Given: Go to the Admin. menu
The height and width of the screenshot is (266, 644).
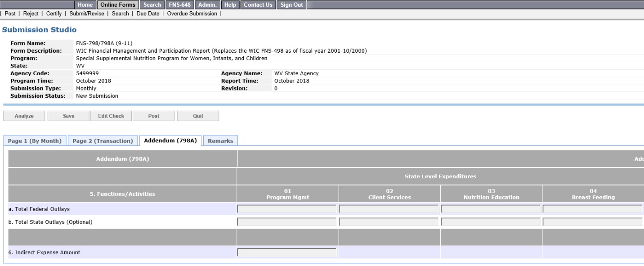Looking at the screenshot, I should 207,5.
